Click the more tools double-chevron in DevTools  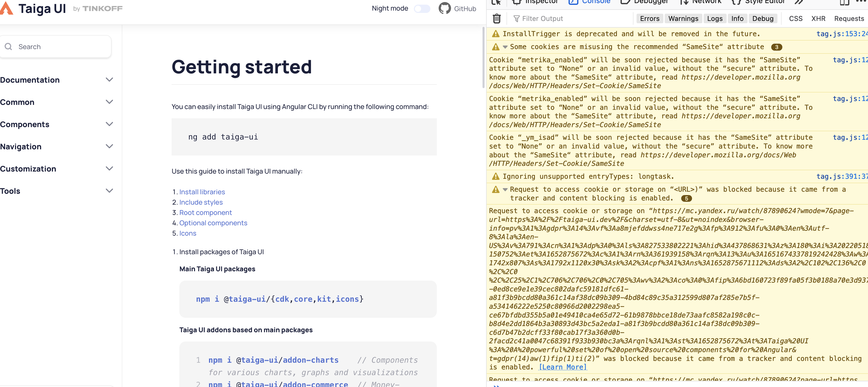pos(799,2)
